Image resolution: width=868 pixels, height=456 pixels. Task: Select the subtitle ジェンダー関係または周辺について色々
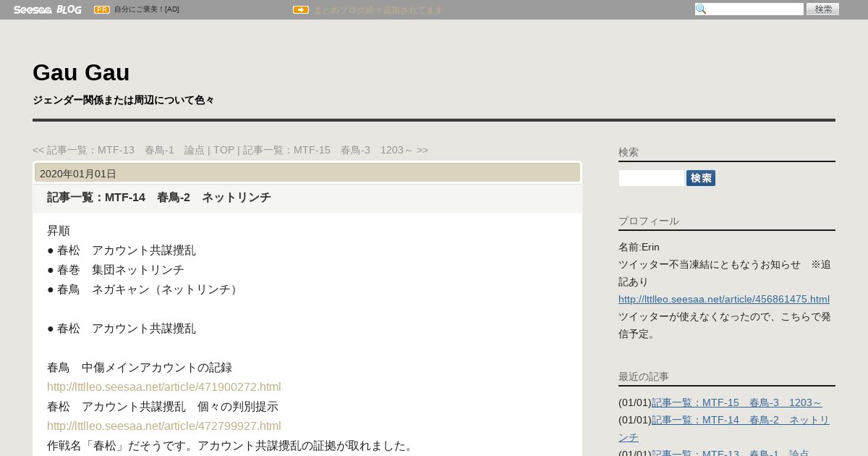[124, 100]
